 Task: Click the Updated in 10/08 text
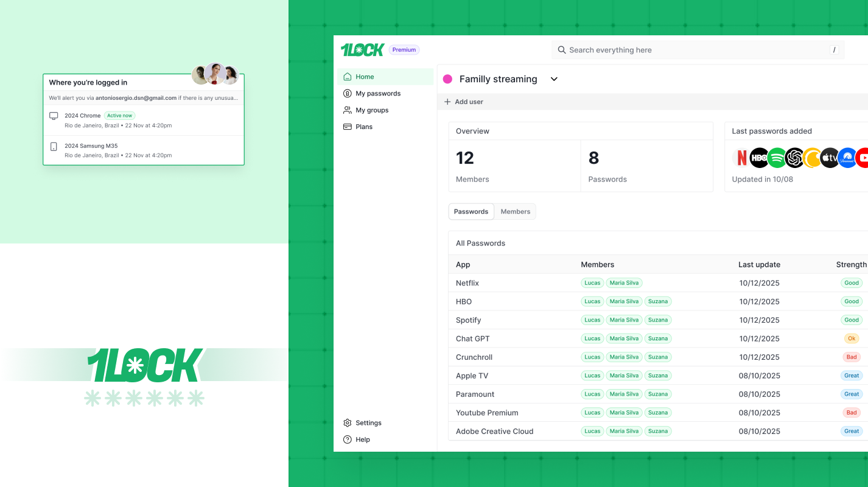tap(762, 180)
